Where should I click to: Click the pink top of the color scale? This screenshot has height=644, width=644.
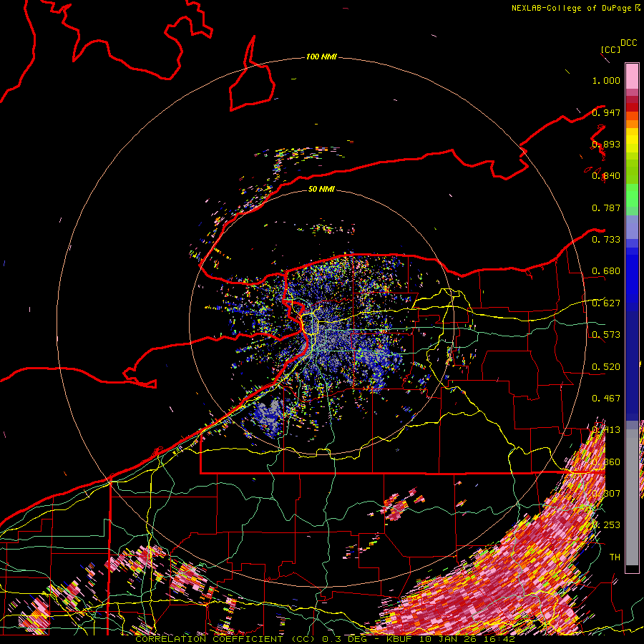pyautogui.click(x=632, y=77)
